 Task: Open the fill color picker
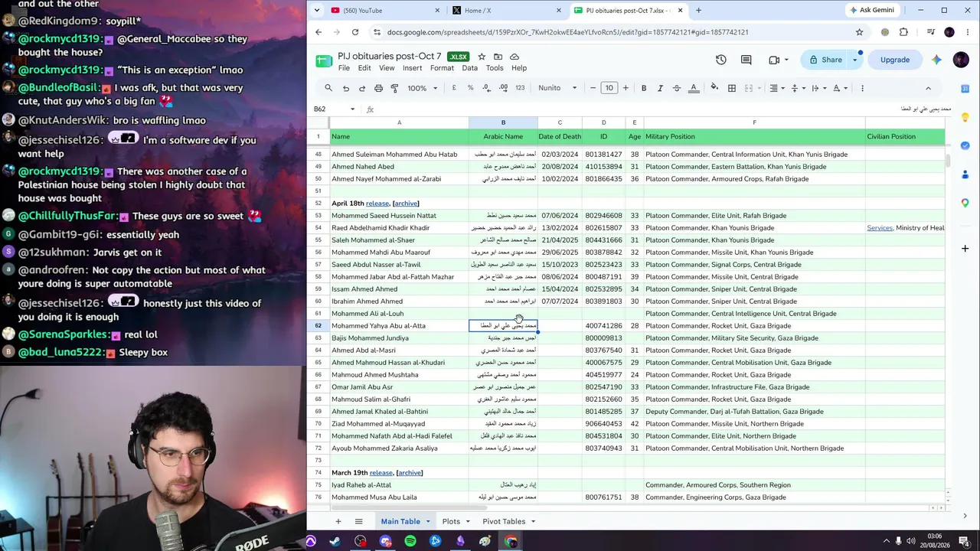(714, 88)
